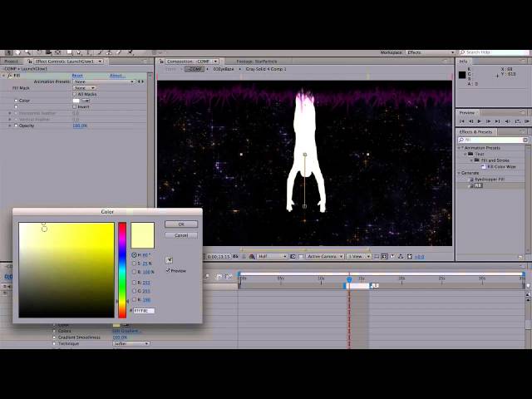Click Cancel in the Color dialog
The image size is (532, 399).
181,235
